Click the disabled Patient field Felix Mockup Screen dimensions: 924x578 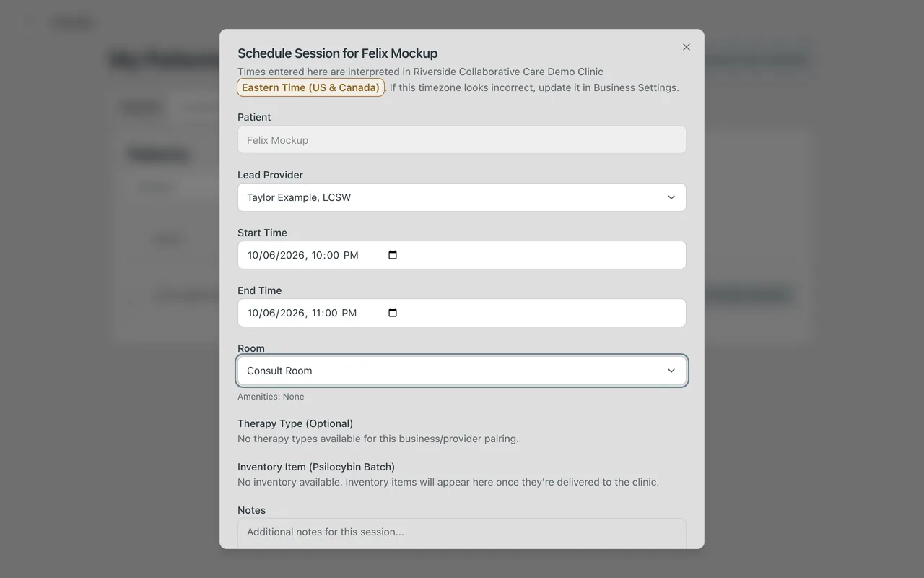pyautogui.click(x=462, y=139)
